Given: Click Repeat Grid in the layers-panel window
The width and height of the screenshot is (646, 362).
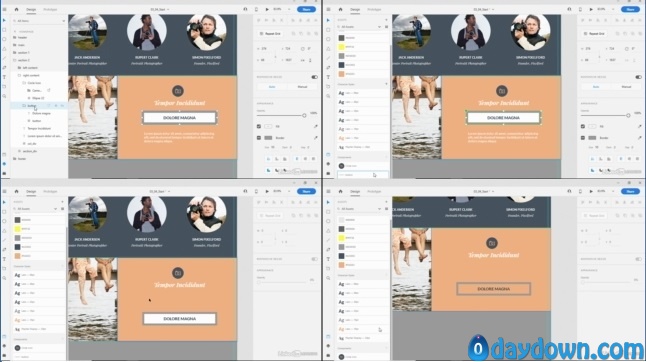Looking at the screenshot, I should (270, 33).
